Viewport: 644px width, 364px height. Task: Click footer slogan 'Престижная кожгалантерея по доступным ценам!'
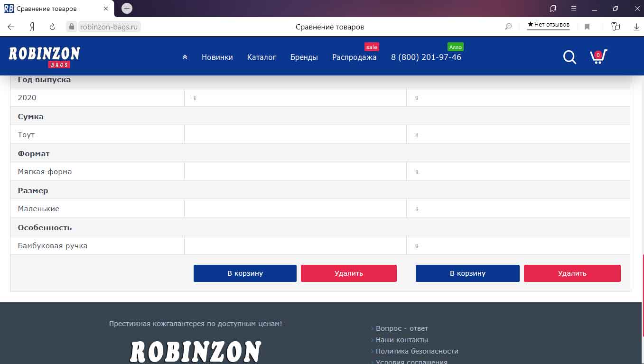pyautogui.click(x=196, y=324)
